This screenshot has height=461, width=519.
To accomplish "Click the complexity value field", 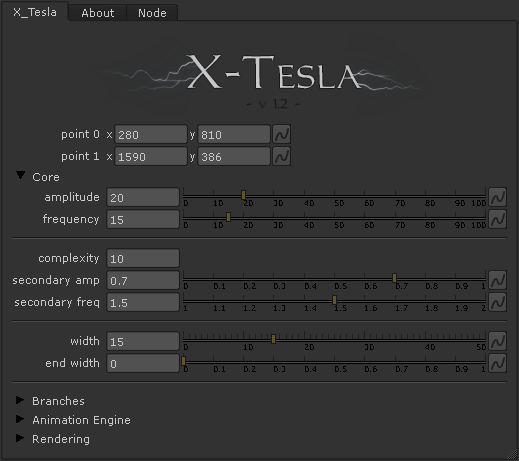I will pyautogui.click(x=143, y=258).
